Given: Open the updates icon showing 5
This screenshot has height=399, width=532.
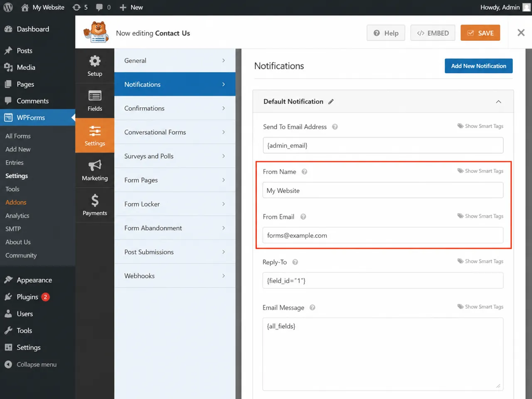Looking at the screenshot, I should coord(80,7).
